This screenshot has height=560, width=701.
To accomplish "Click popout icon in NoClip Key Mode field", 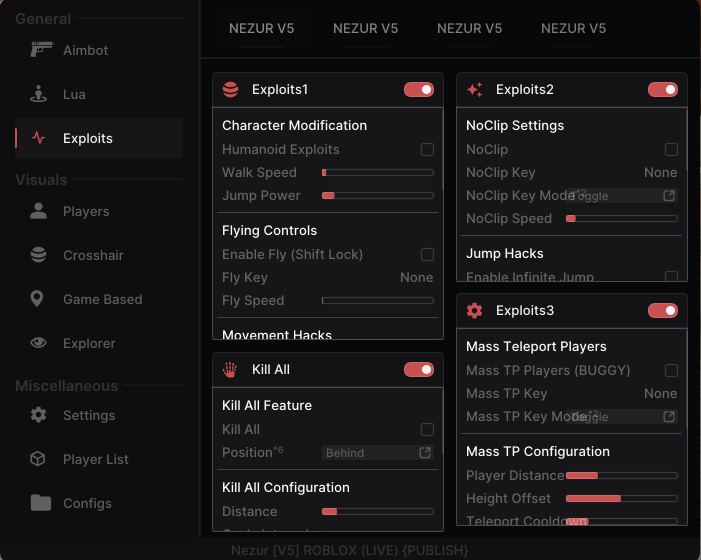I will (x=669, y=195).
